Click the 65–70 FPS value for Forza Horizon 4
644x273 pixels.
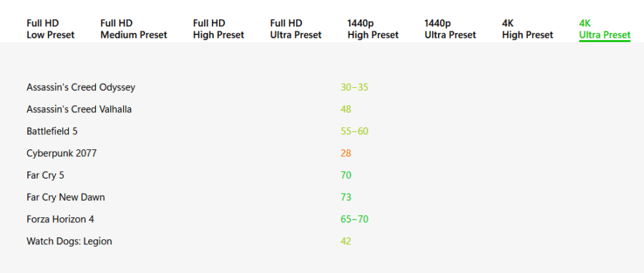(354, 219)
